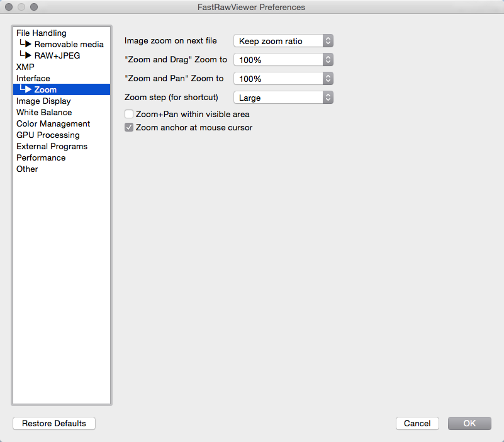Image resolution: width=504 pixels, height=442 pixels.
Task: Click the "Image zoom on next file" label
Action: tap(171, 41)
